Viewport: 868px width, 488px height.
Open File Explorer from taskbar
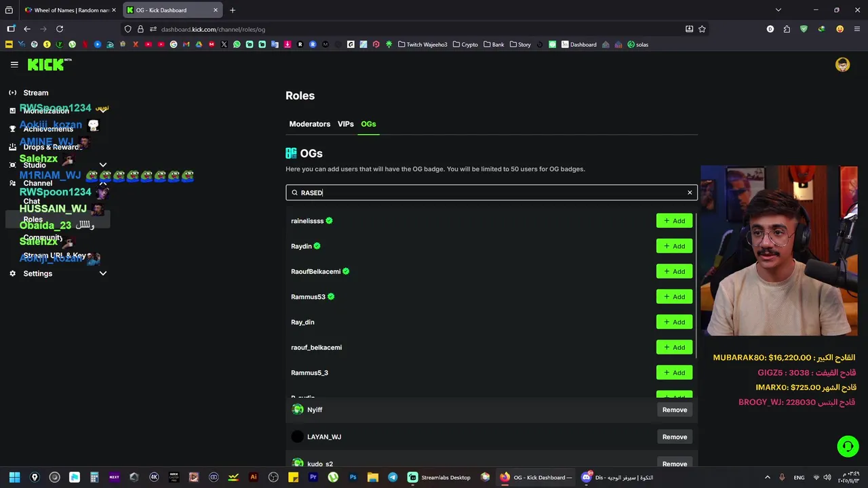(x=373, y=477)
